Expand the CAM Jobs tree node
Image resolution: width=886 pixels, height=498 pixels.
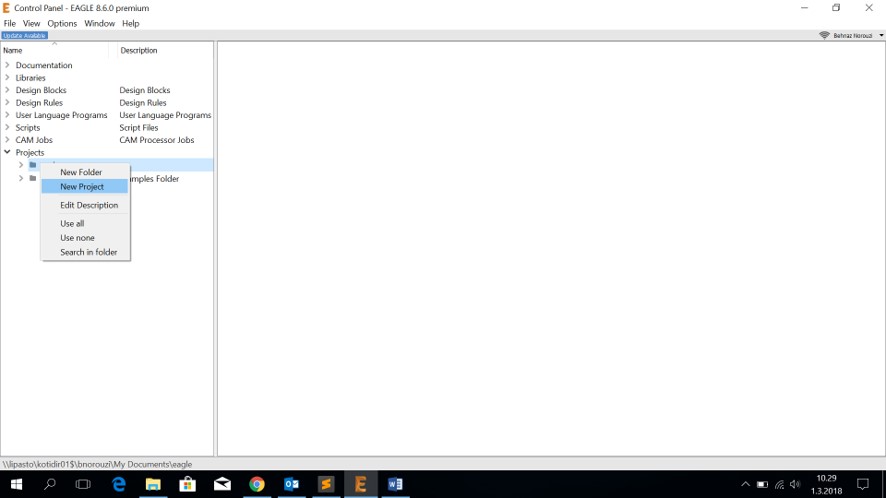pos(7,140)
